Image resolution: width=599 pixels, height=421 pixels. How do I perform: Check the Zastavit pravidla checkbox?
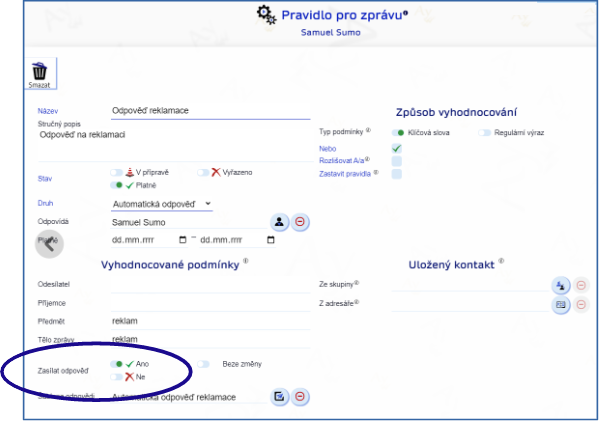coord(397,174)
